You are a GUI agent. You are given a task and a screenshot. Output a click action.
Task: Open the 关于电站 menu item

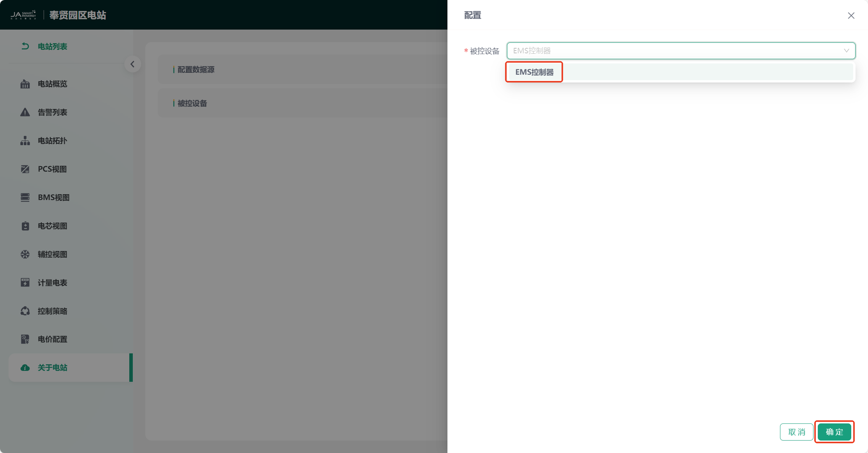point(53,368)
